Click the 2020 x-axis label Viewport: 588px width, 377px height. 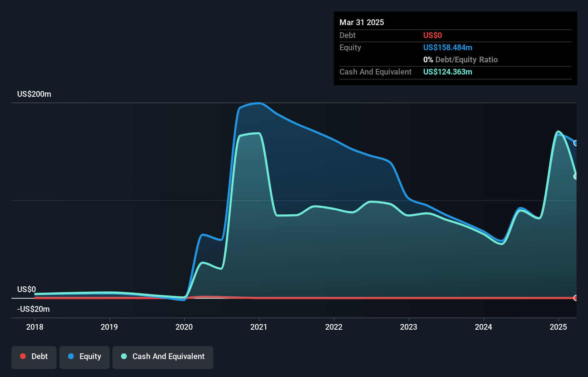pyautogui.click(x=184, y=327)
